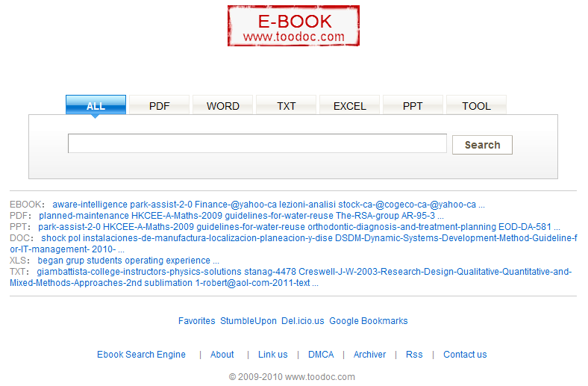
Task: Click the Search button
Action: coord(482,145)
